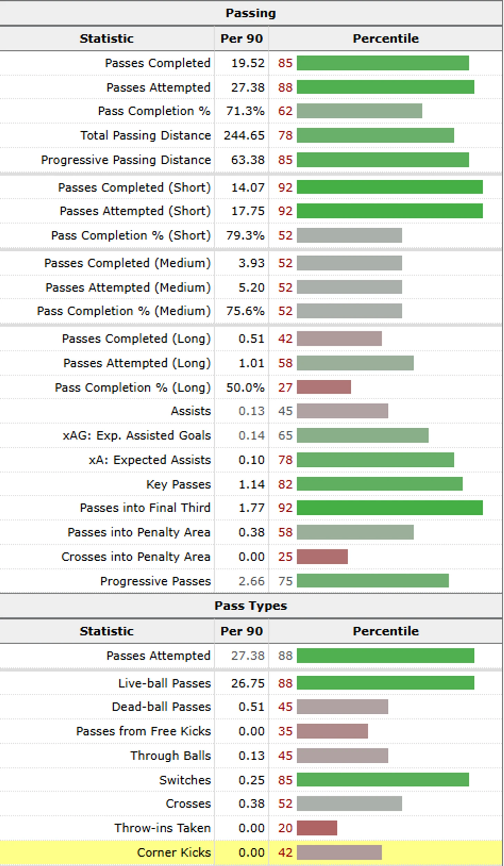Click the Dead-ball Passes percentile bar
This screenshot has width=504, height=866.
point(342,707)
